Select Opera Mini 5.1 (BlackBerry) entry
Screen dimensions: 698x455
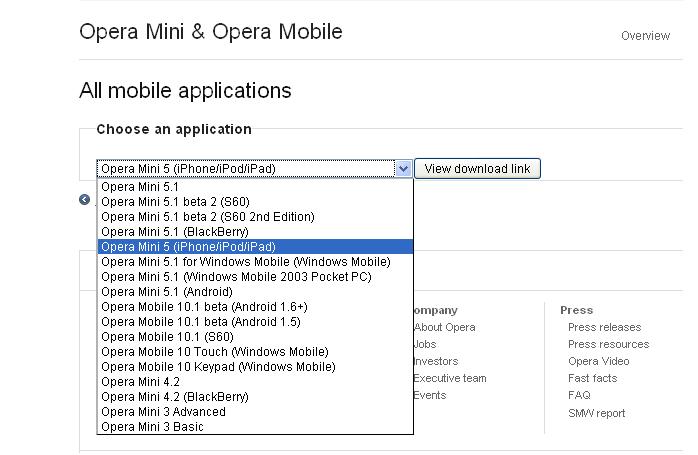click(175, 232)
